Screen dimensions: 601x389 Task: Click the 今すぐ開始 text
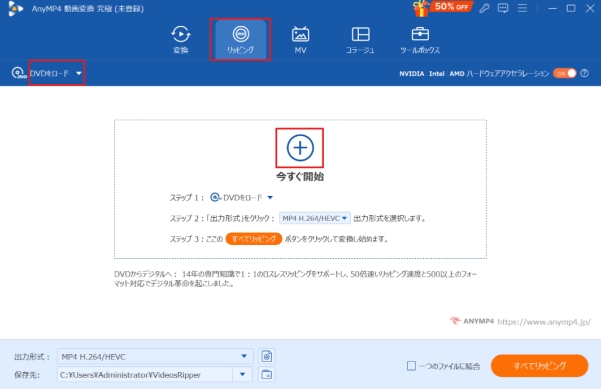(300, 177)
